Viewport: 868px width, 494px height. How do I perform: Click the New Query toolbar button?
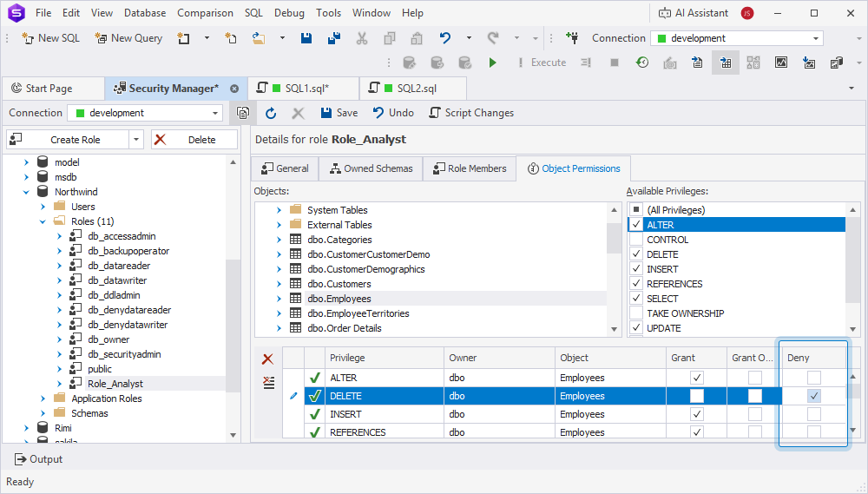coord(128,38)
